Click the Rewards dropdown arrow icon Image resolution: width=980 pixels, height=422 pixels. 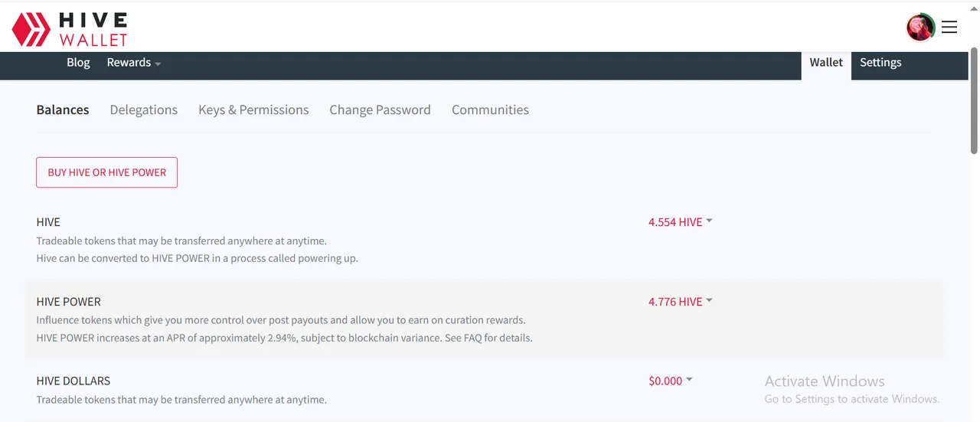158,64
